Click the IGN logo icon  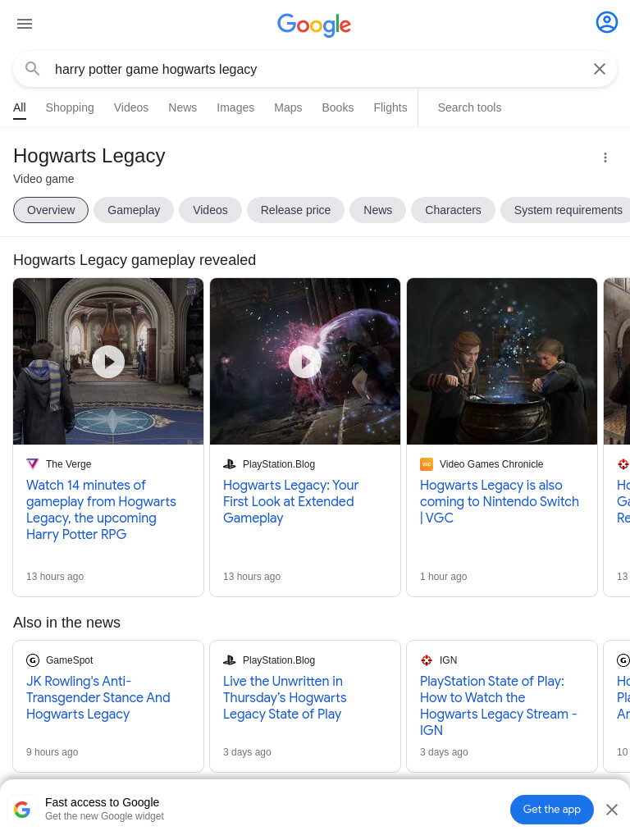[x=427, y=660]
